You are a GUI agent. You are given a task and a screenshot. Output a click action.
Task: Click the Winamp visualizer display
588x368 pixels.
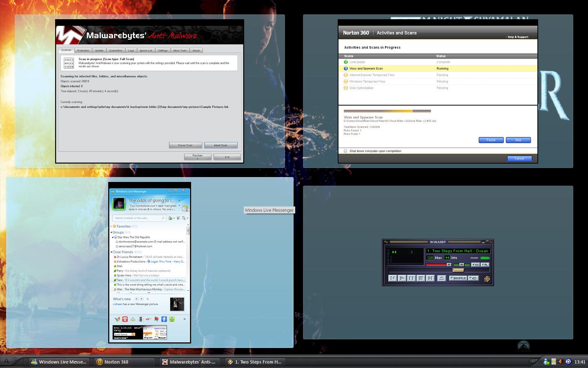coord(405,256)
